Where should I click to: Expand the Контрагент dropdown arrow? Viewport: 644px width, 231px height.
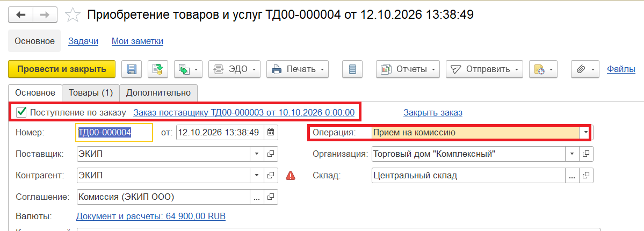pyautogui.click(x=257, y=176)
